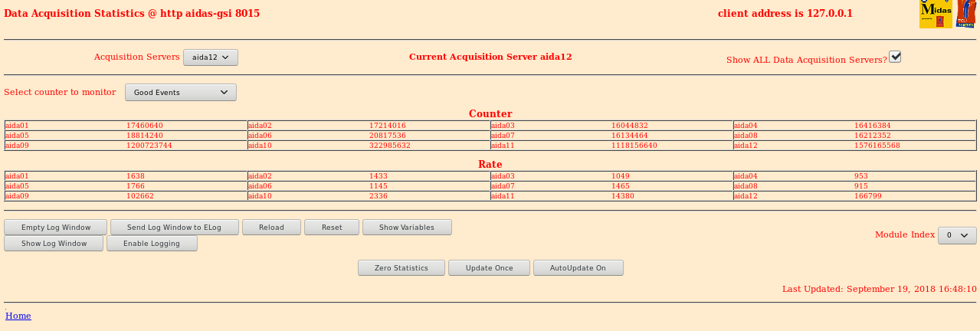Viewport: 980px width, 331px height.
Task: Select rate value 915 for aida08
Action: pos(861,186)
